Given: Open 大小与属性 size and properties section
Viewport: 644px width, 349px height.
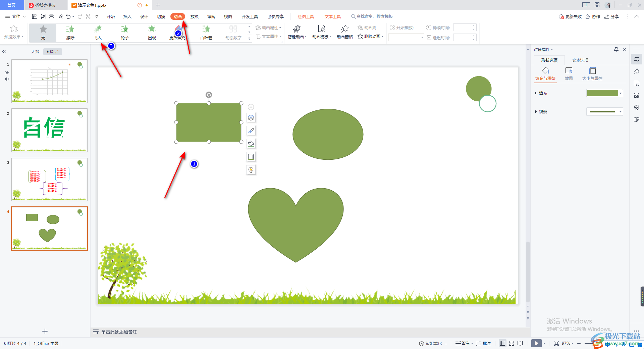Looking at the screenshot, I should point(592,74).
